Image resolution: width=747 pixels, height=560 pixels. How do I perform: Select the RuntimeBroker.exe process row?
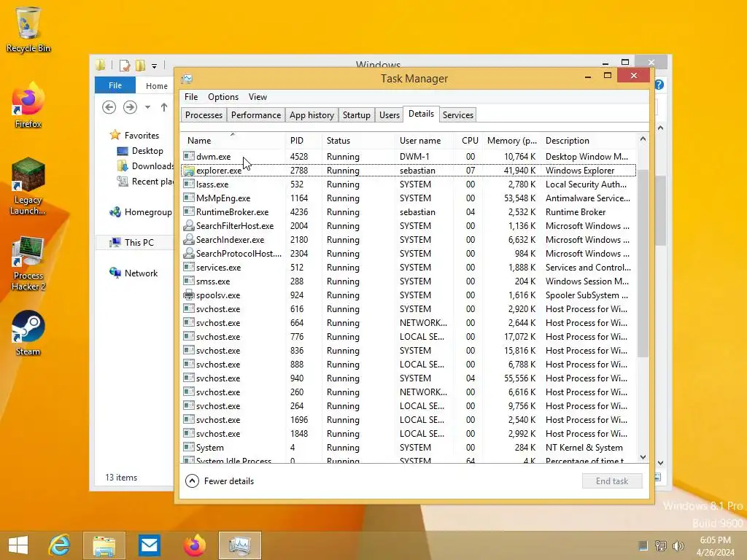pos(409,212)
